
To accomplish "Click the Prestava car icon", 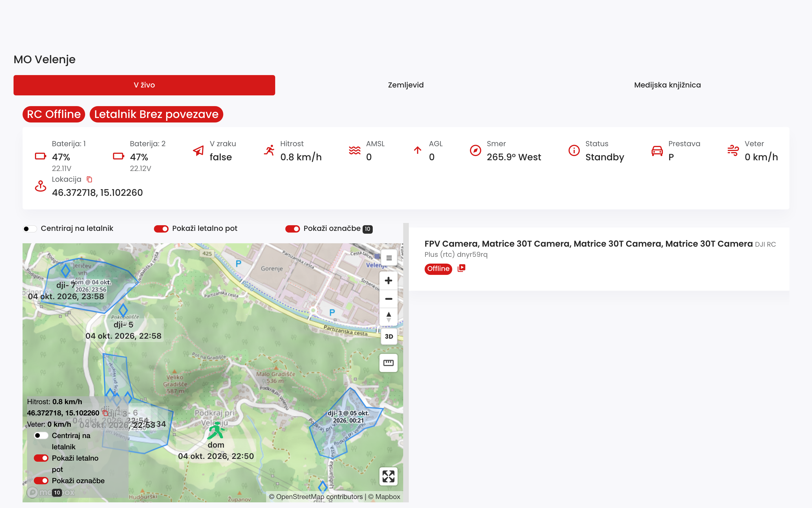I will point(657,151).
